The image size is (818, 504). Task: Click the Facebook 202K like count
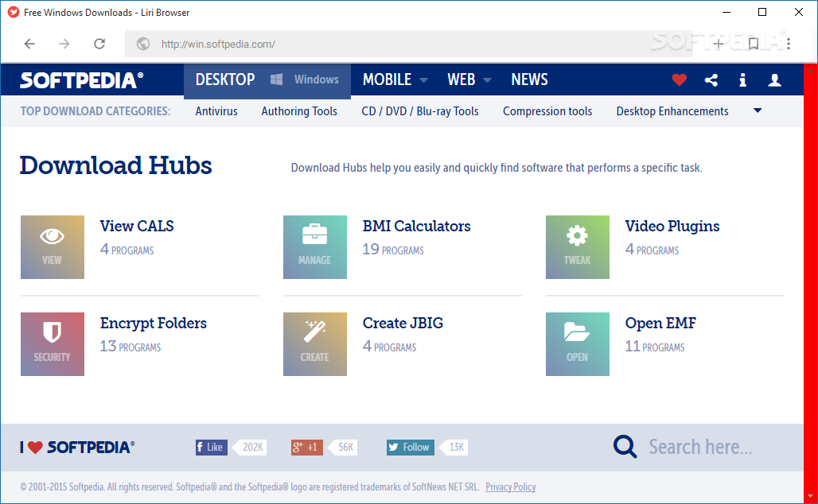(251, 448)
